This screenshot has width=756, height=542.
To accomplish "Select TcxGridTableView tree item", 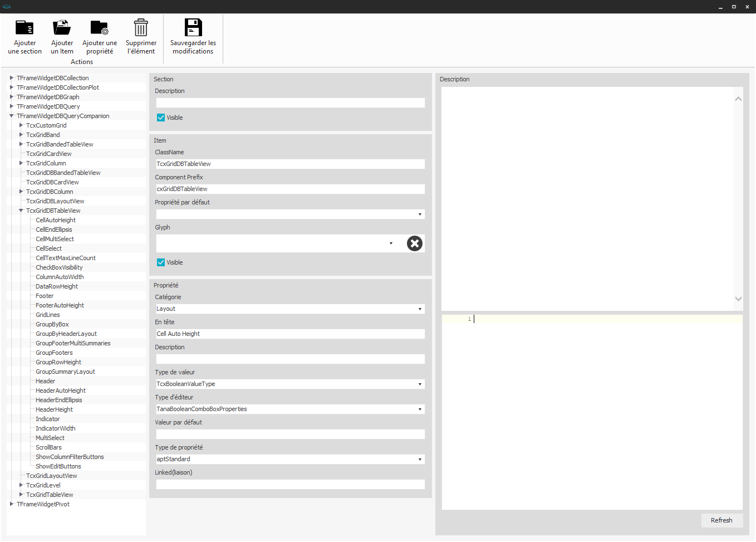I will click(x=50, y=495).
